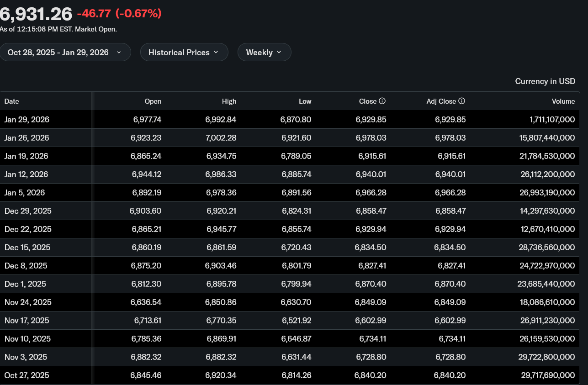Click the volume 24,722,970,000
Viewport: 588px width, 385px height.
pos(547,266)
